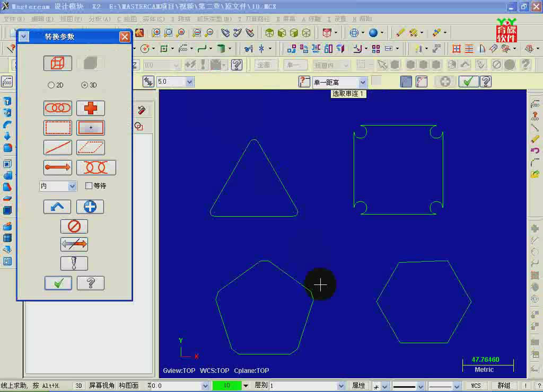Open the chaining Options button
This screenshot has height=392, width=543.
(x=74, y=263)
